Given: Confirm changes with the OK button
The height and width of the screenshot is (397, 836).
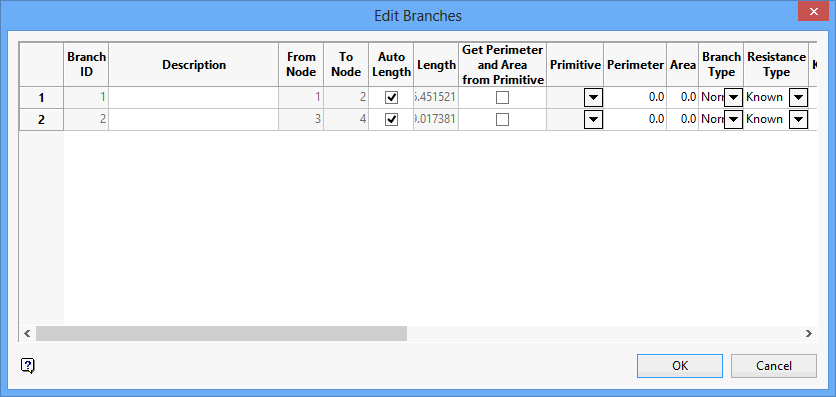Looking at the screenshot, I should point(680,366).
